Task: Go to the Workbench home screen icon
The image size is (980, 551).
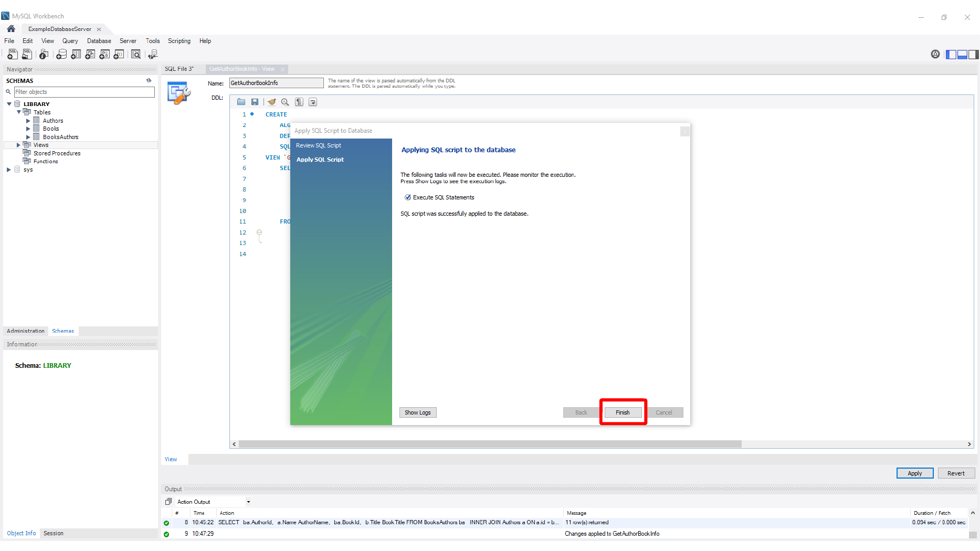Action: click(11, 29)
